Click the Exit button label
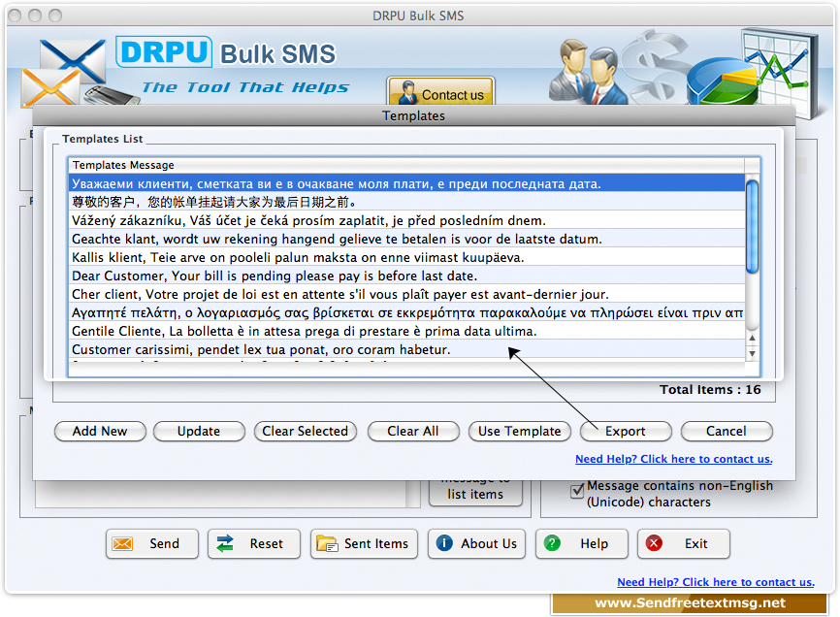The image size is (840, 617). [695, 543]
